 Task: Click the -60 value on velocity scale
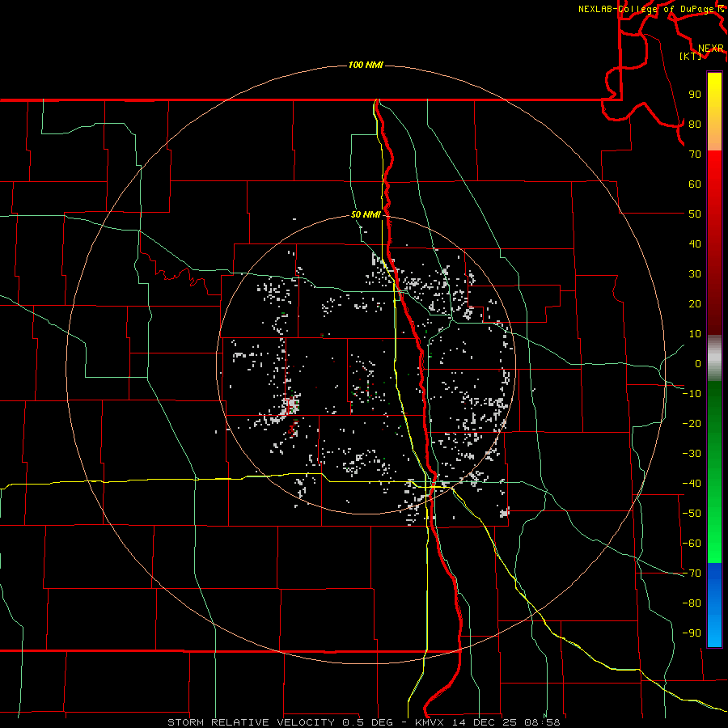click(692, 544)
